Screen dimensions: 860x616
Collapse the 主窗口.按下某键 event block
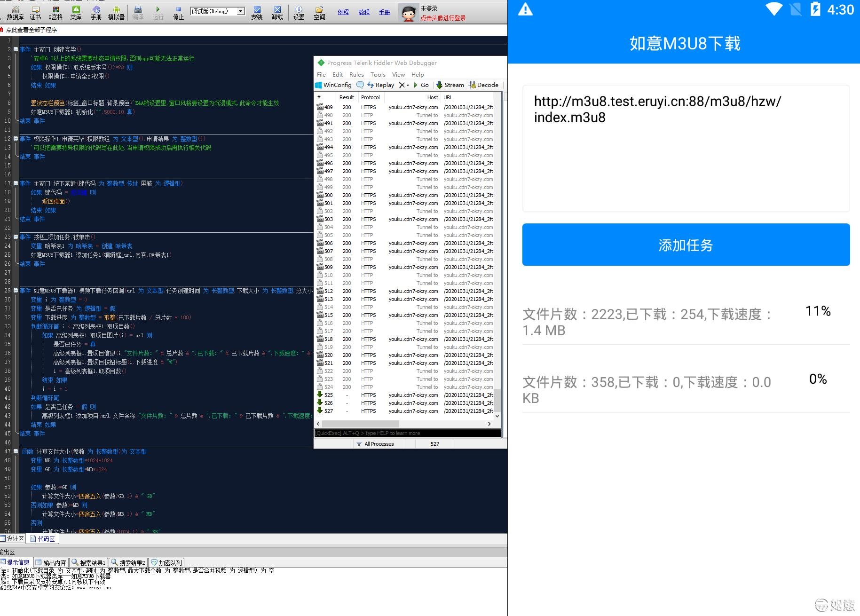point(16,183)
